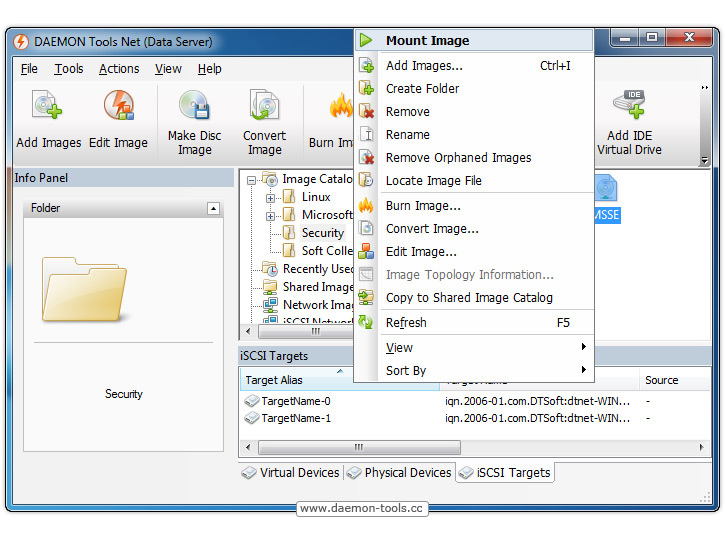Click the tree panel horizontal scrollbar thumb
The height and width of the screenshot is (540, 725).
pos(306,331)
